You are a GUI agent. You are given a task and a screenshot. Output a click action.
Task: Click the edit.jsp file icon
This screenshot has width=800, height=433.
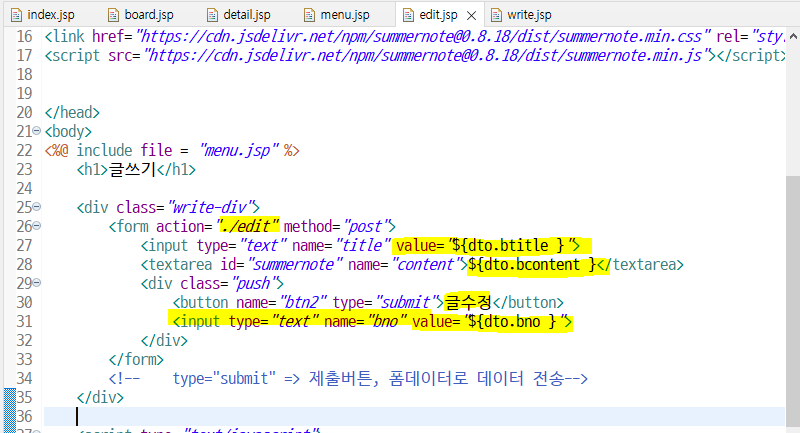(x=408, y=15)
